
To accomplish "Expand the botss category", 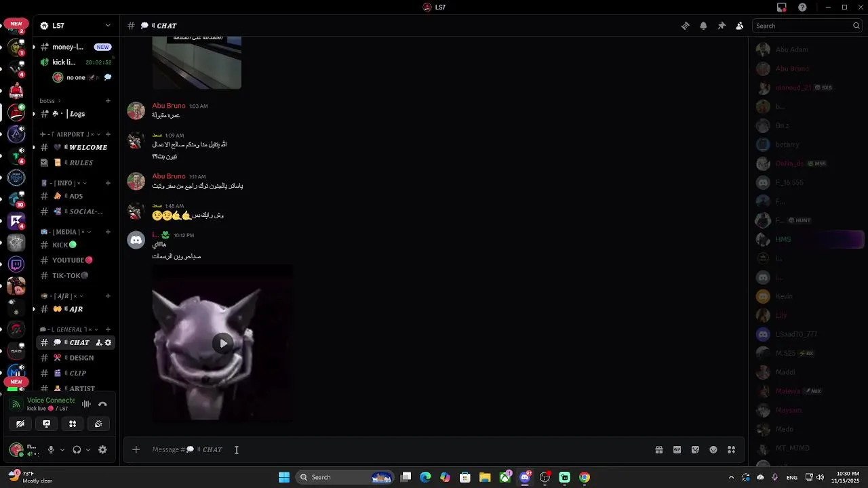I will [50, 101].
